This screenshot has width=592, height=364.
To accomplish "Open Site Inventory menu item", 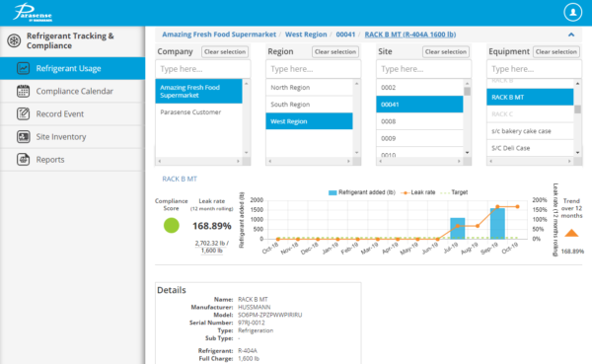I will pos(72,137).
